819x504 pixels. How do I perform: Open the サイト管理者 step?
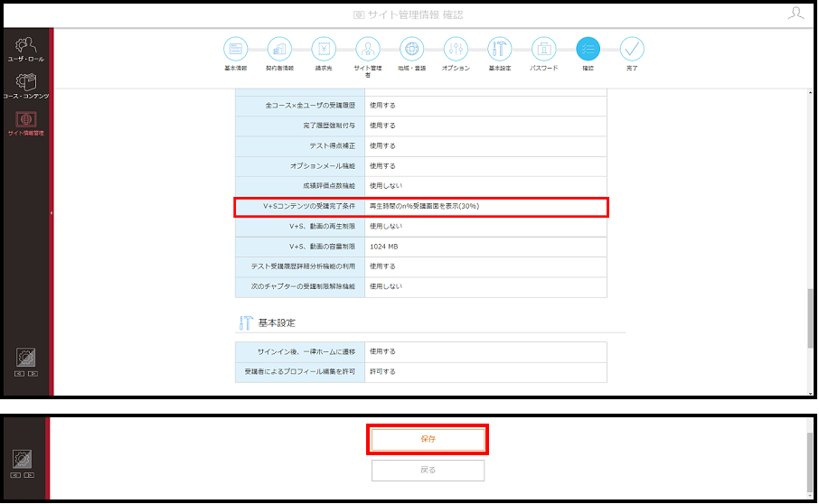[368, 49]
